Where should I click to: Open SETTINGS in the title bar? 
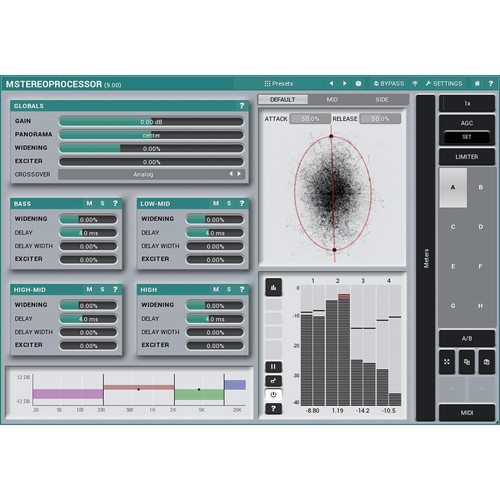pyautogui.click(x=444, y=83)
